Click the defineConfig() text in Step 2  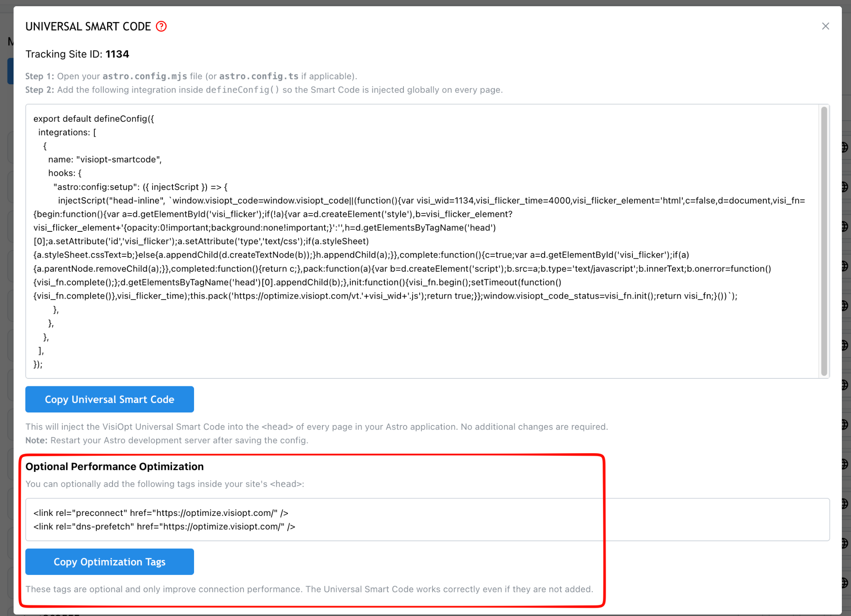243,90
